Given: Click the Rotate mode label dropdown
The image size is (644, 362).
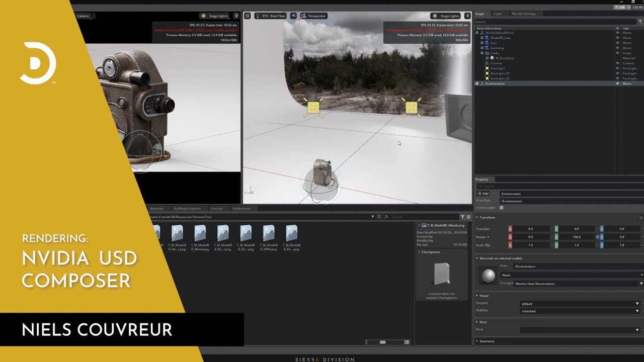Looking at the screenshot, I should (483, 237).
